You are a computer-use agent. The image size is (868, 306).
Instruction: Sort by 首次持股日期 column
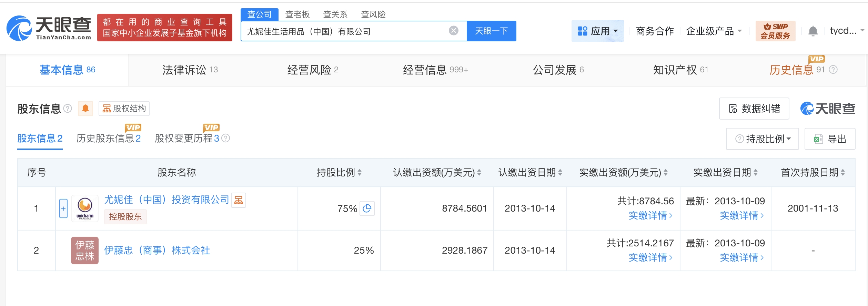[x=813, y=172]
